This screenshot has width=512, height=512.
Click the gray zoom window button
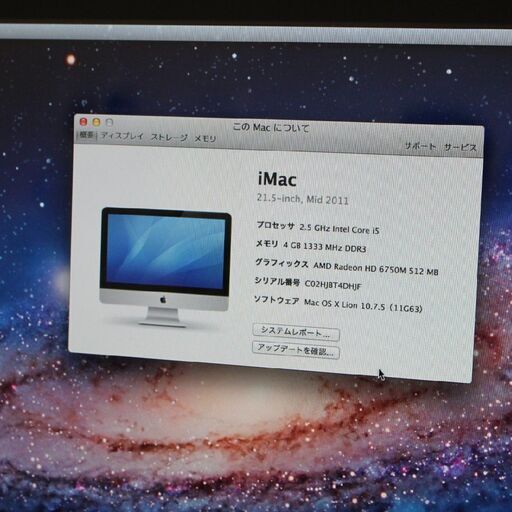point(109,123)
